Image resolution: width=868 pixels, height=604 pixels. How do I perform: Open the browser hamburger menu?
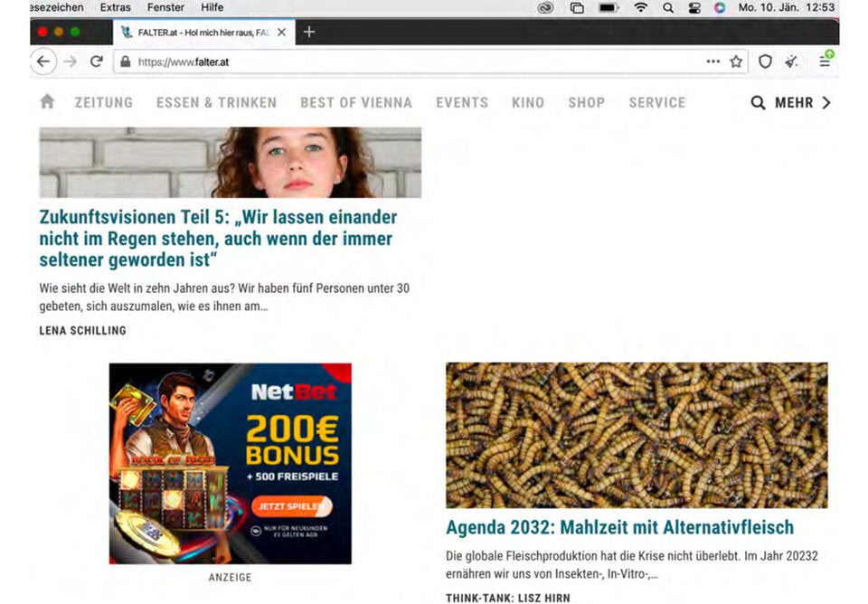click(825, 61)
